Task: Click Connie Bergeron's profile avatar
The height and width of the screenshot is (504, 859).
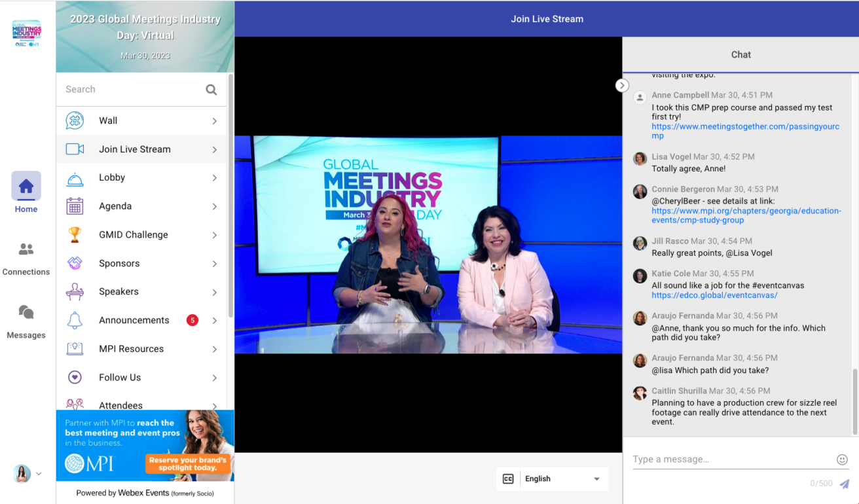Action: pos(640,191)
